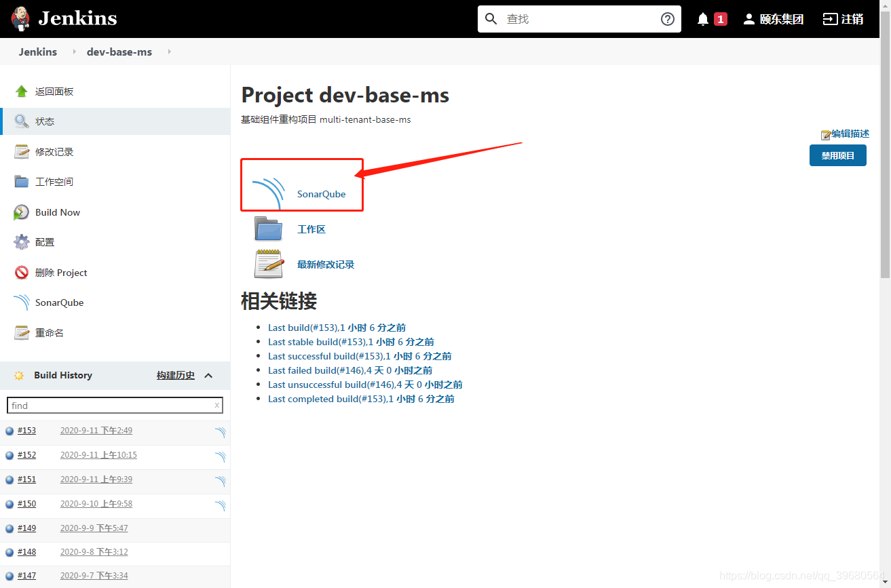Open the notification bell icon
Viewport: 891px width, 588px height.
tap(703, 19)
